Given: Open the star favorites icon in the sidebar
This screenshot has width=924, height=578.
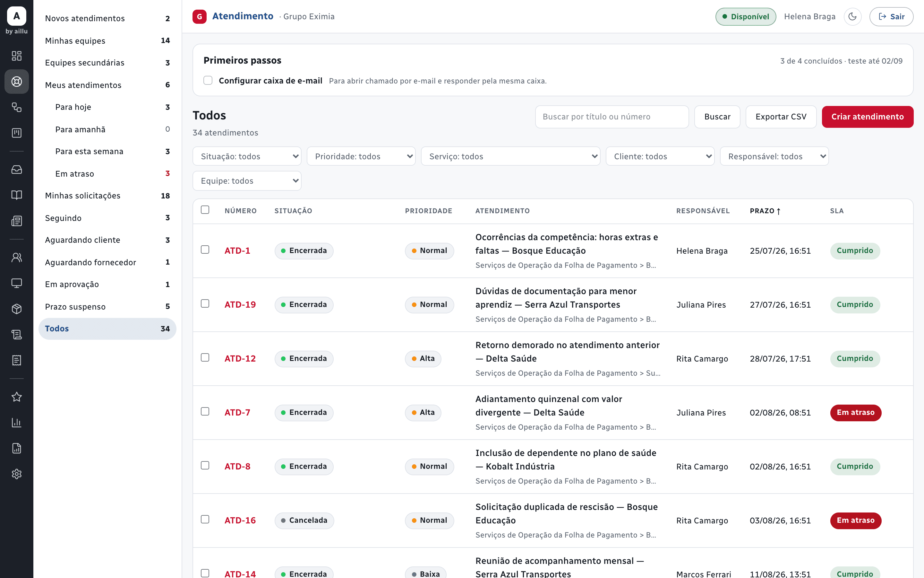Looking at the screenshot, I should 16,397.
